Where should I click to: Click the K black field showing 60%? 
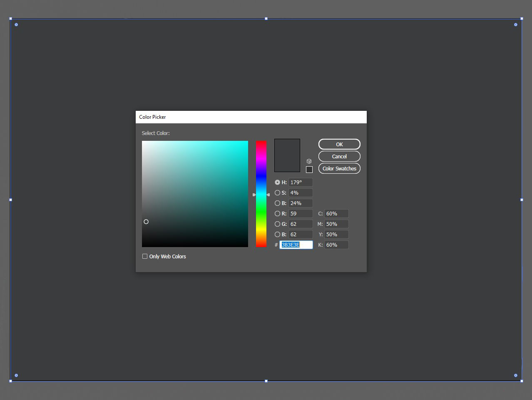pyautogui.click(x=336, y=245)
